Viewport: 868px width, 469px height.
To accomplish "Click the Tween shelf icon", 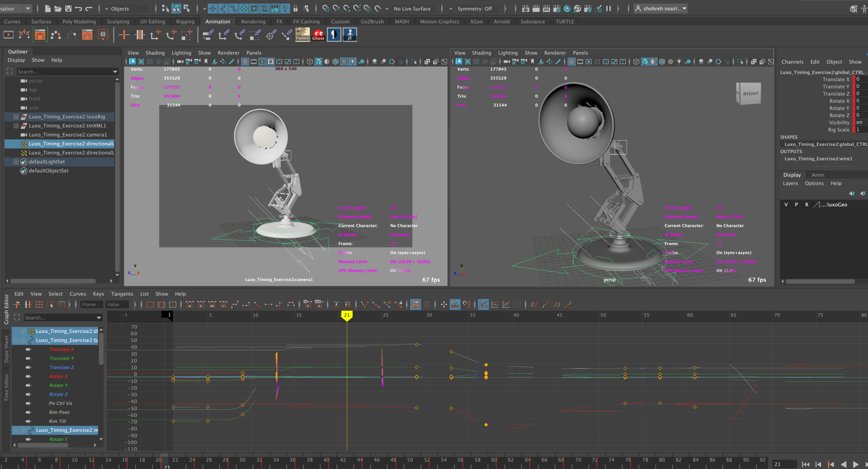I will coord(302,35).
